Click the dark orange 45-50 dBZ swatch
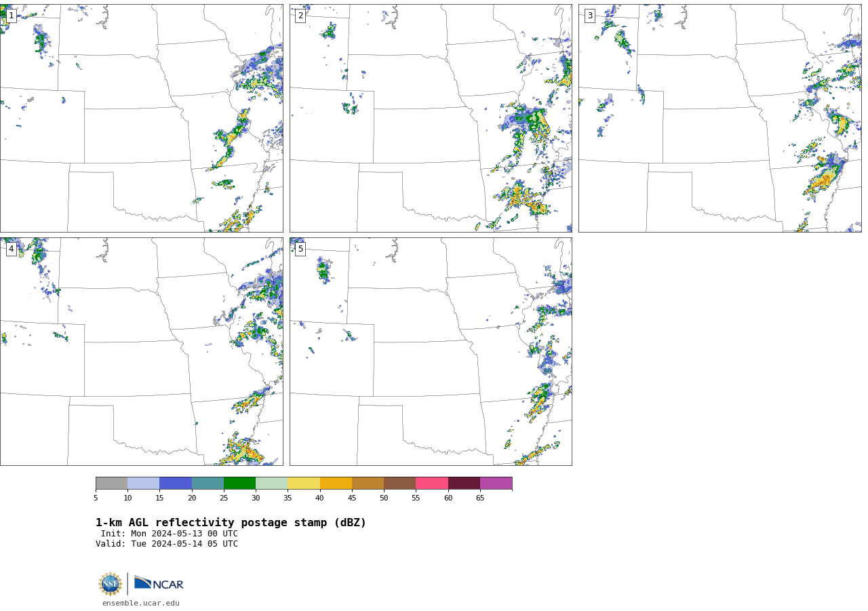This screenshot has height=611, width=868. point(368,483)
